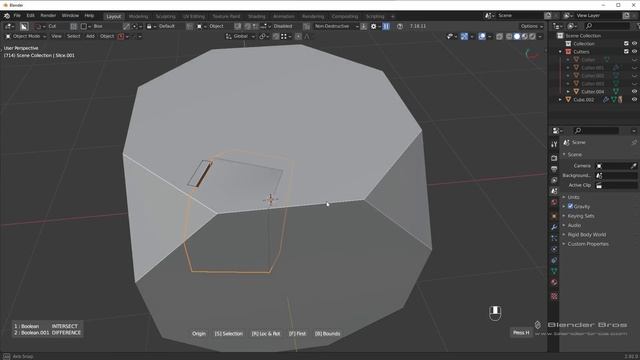Open the Object Mode selector
Viewport: 640px width, 360px height.
[26, 36]
